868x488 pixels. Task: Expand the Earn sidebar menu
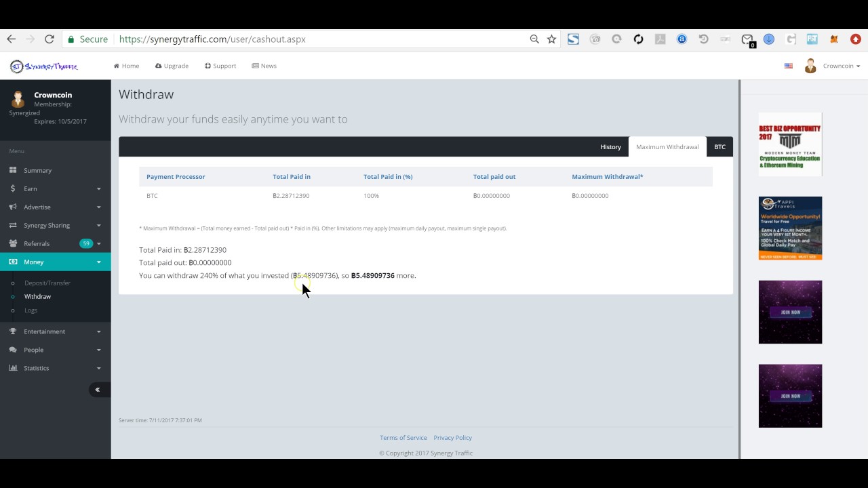pyautogui.click(x=56, y=189)
